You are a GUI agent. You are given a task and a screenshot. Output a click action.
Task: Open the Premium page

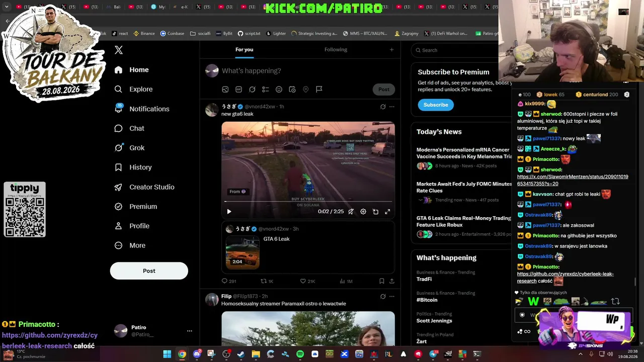(x=136, y=207)
